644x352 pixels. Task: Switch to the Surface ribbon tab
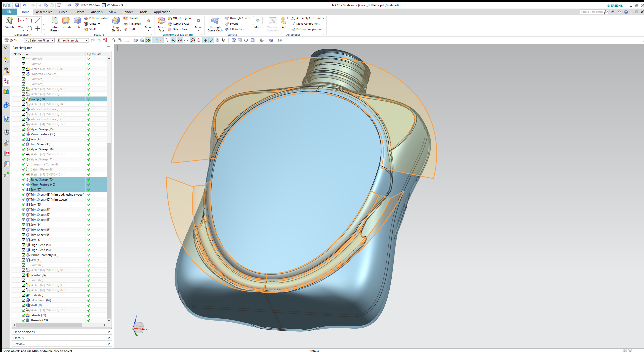(79, 12)
